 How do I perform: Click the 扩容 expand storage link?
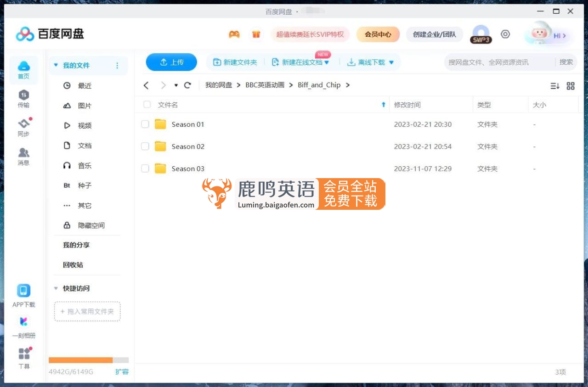[x=122, y=372]
